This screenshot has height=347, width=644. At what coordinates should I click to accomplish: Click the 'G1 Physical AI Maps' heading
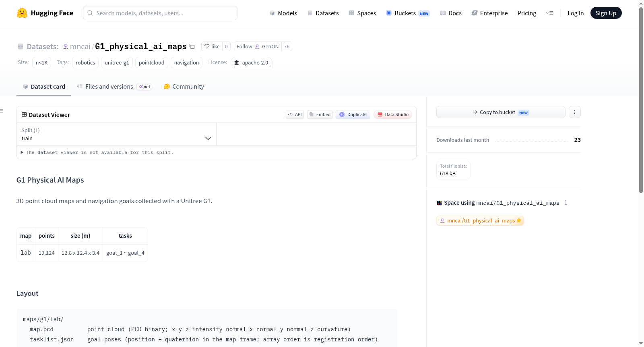tap(50, 180)
